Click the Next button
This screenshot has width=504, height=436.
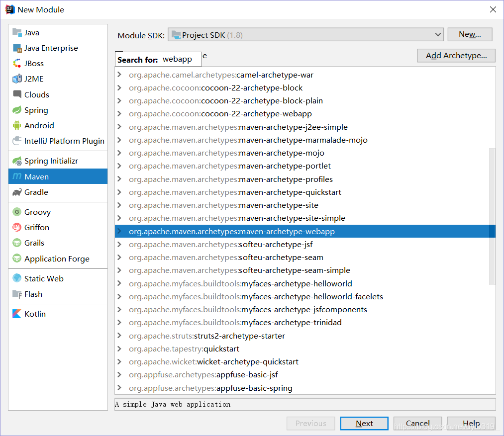364,424
